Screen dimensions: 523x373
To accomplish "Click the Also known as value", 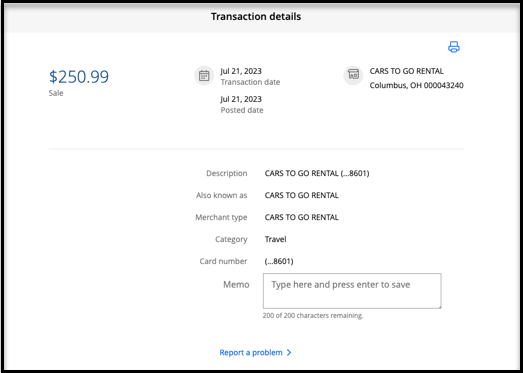I will [x=302, y=195].
